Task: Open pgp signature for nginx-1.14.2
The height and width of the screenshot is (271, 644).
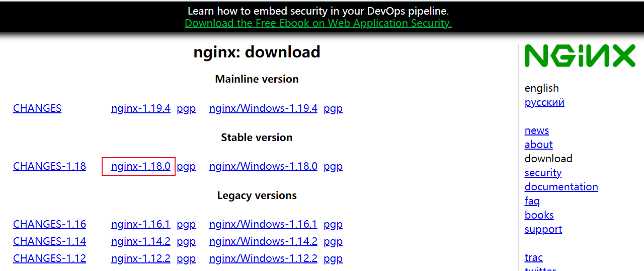Action: pos(186,241)
